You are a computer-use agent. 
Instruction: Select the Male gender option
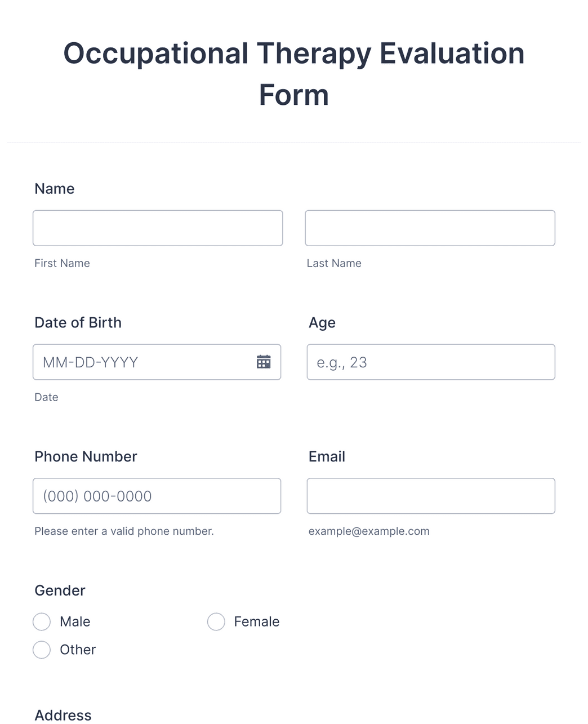tap(42, 621)
